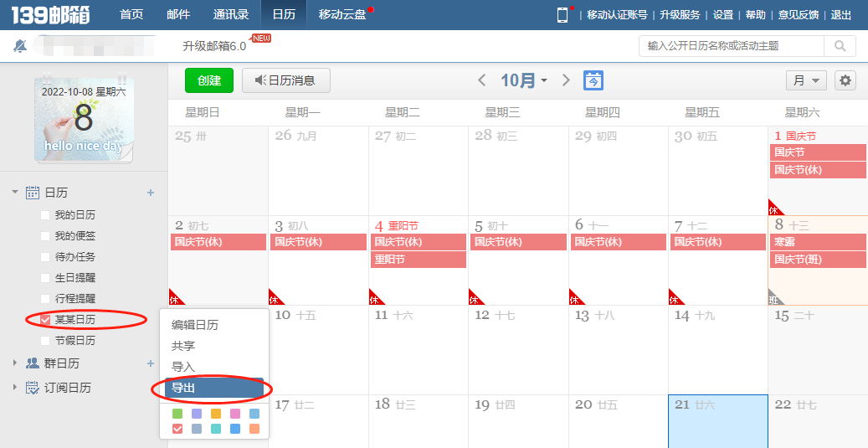The image size is (868, 448).
Task: Open the 月 view mode dropdown
Action: pyautogui.click(x=806, y=80)
